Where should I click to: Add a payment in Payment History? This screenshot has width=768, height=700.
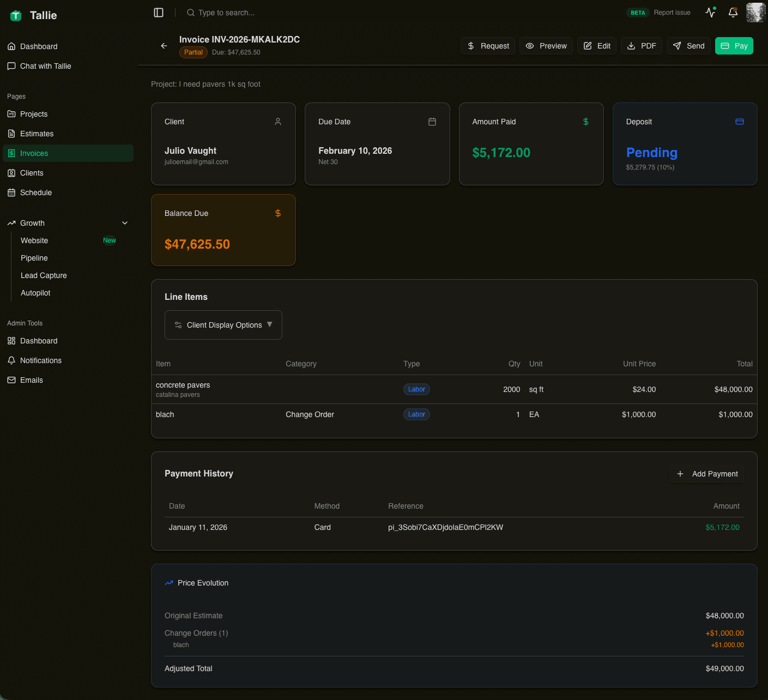click(707, 474)
